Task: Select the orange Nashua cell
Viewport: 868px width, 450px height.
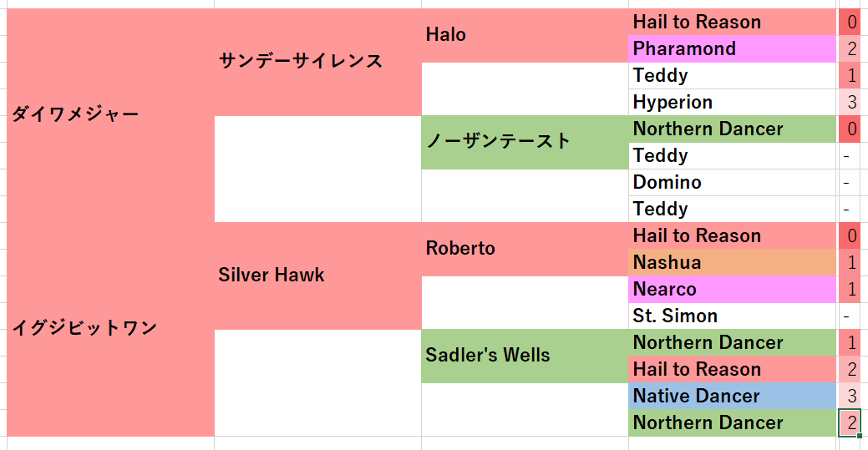Action: click(733, 262)
